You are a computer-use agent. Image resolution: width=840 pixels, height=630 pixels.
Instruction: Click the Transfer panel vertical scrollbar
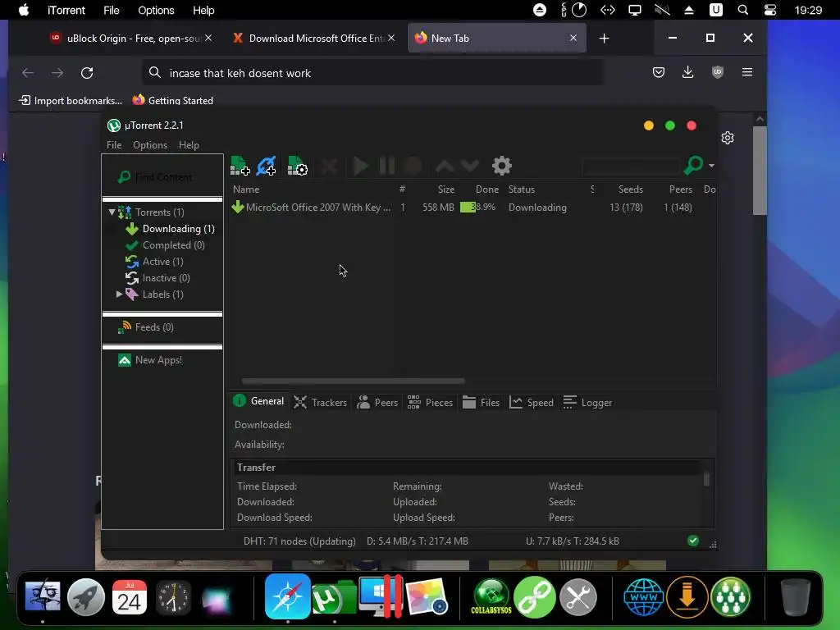[706, 478]
